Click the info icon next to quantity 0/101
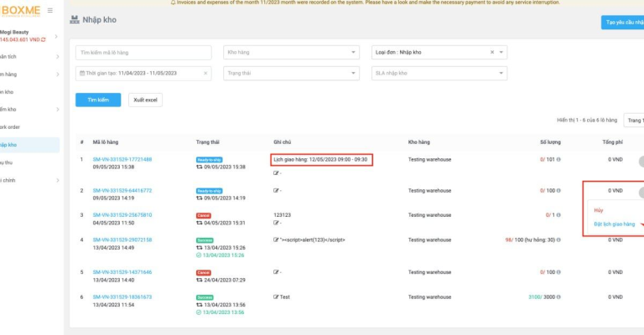The height and width of the screenshot is (335, 644). coord(561,159)
